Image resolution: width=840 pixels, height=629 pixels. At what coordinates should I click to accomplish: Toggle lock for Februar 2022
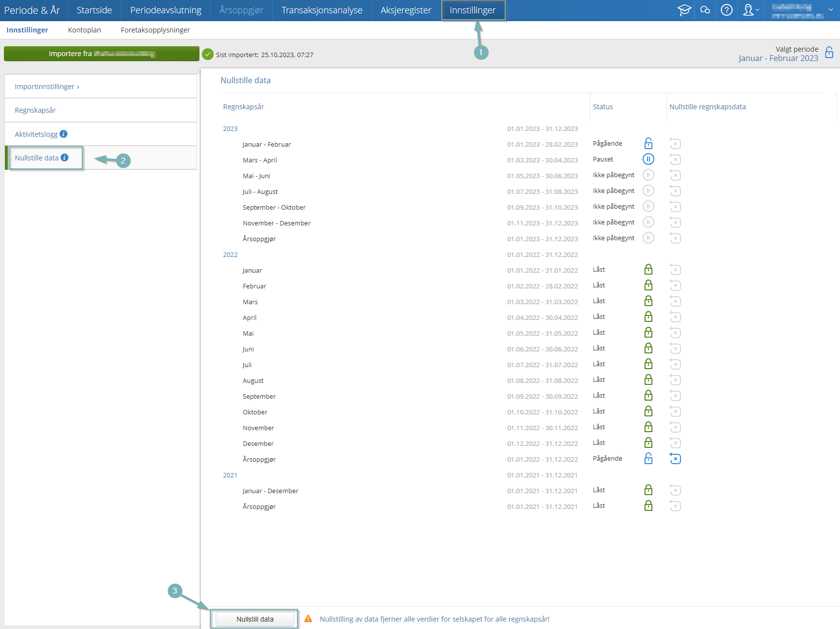[648, 285]
